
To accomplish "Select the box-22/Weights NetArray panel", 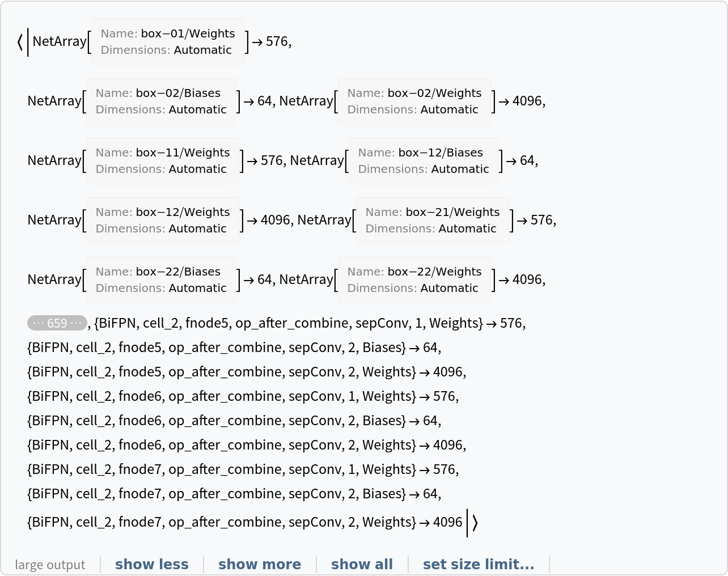I will click(414, 280).
